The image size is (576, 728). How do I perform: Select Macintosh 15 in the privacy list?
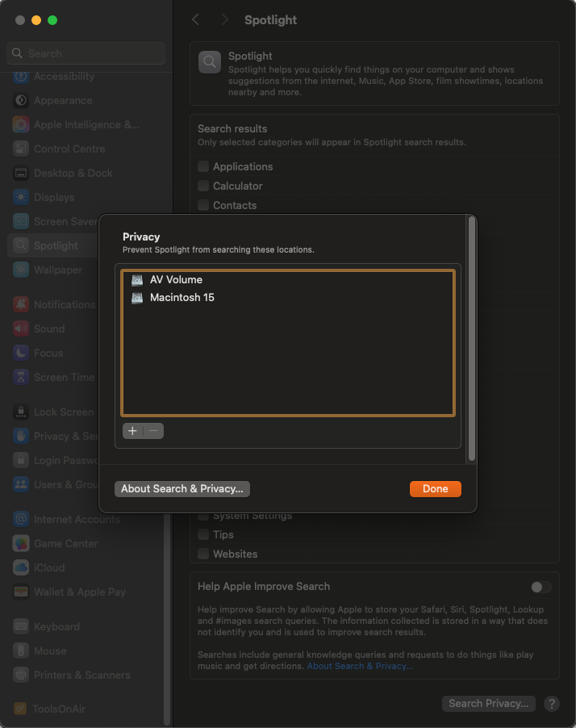pos(288,298)
